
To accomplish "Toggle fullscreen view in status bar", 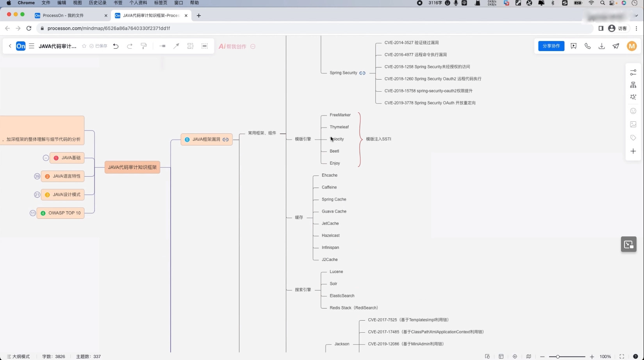I will pyautogui.click(x=622, y=356).
